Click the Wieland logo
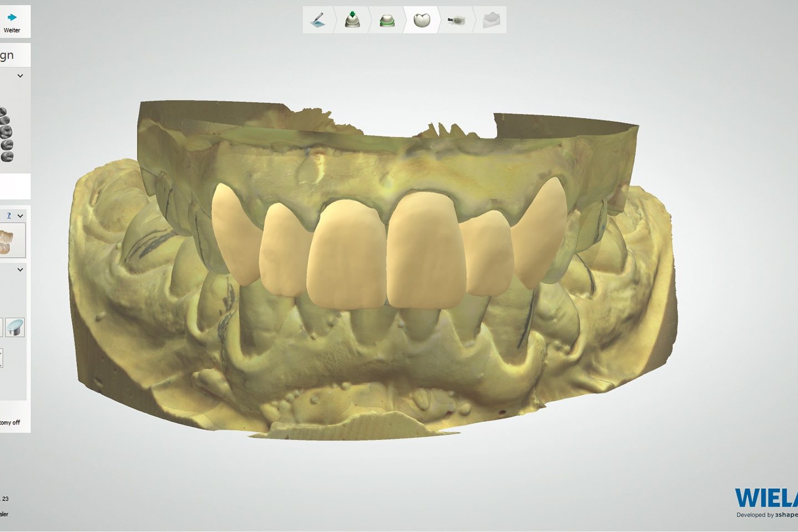 pos(766,499)
